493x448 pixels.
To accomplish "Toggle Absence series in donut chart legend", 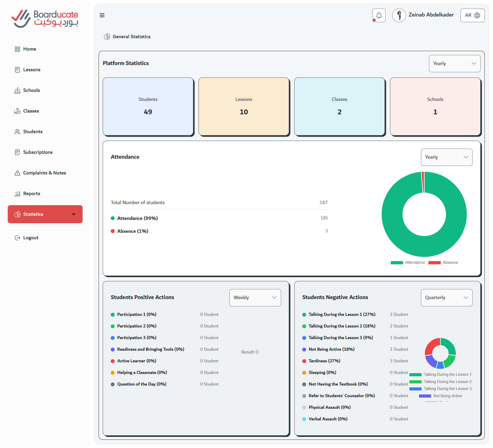I will [443, 262].
